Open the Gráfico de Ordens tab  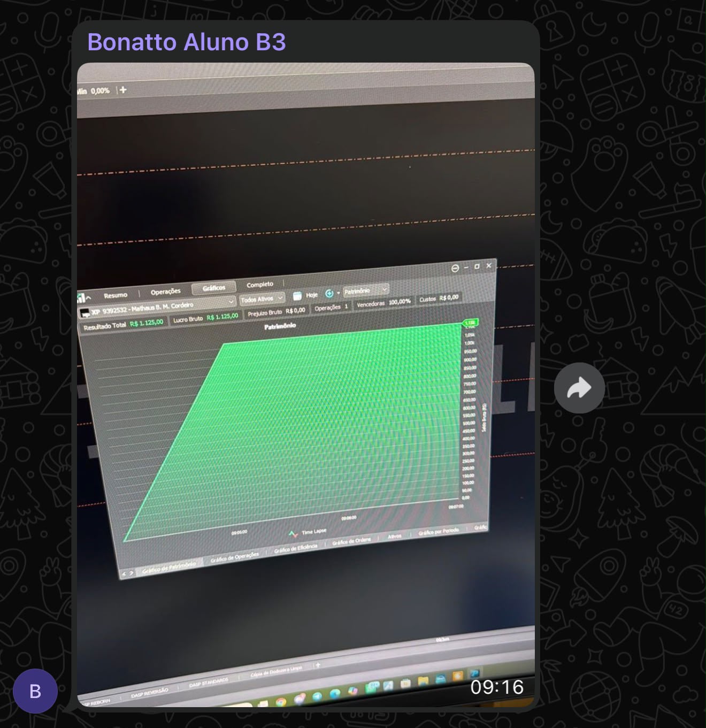point(351,541)
